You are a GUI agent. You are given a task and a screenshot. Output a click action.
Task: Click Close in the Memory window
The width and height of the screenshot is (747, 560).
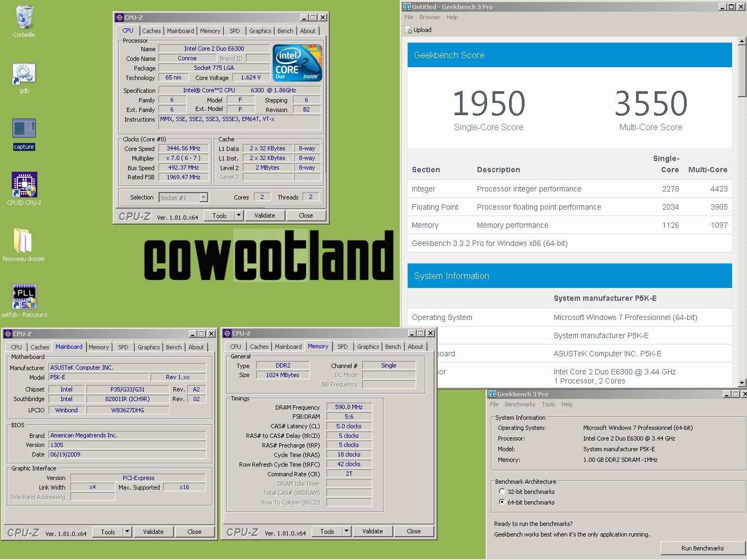(x=414, y=532)
